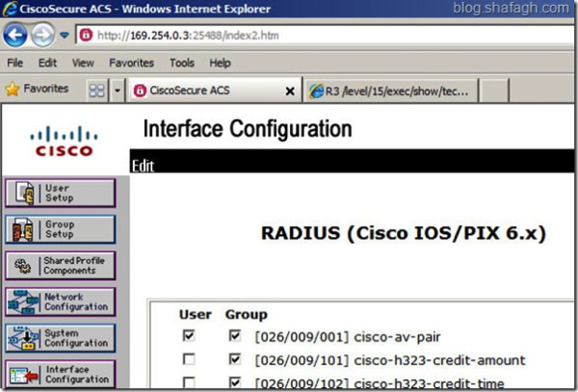
Task: Click the Edit label in the black bar
Action: (x=143, y=166)
